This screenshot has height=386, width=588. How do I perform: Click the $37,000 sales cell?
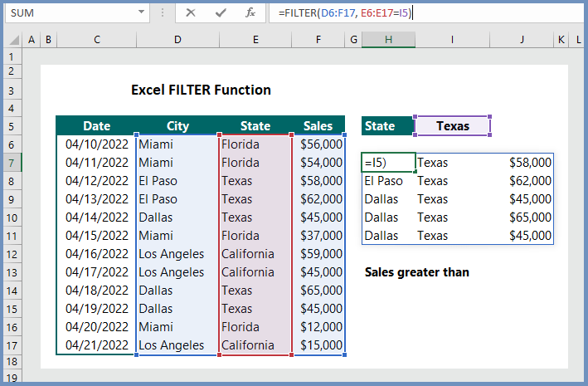tap(318, 236)
